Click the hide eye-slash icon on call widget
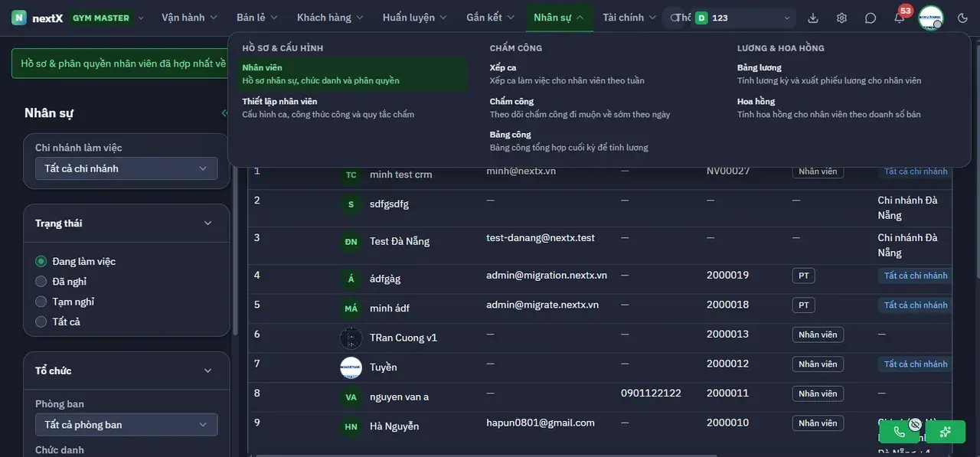This screenshot has width=980, height=457. pos(915,424)
